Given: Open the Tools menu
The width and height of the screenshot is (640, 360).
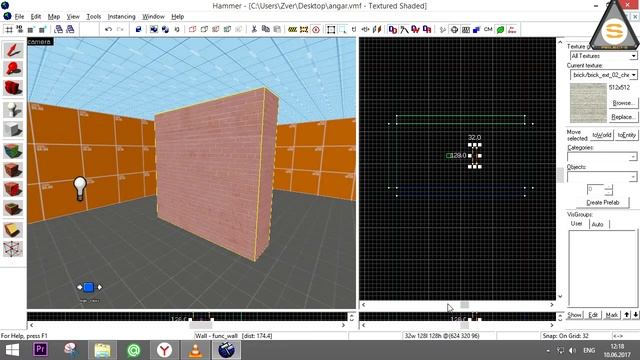Looking at the screenshot, I should 93,16.
